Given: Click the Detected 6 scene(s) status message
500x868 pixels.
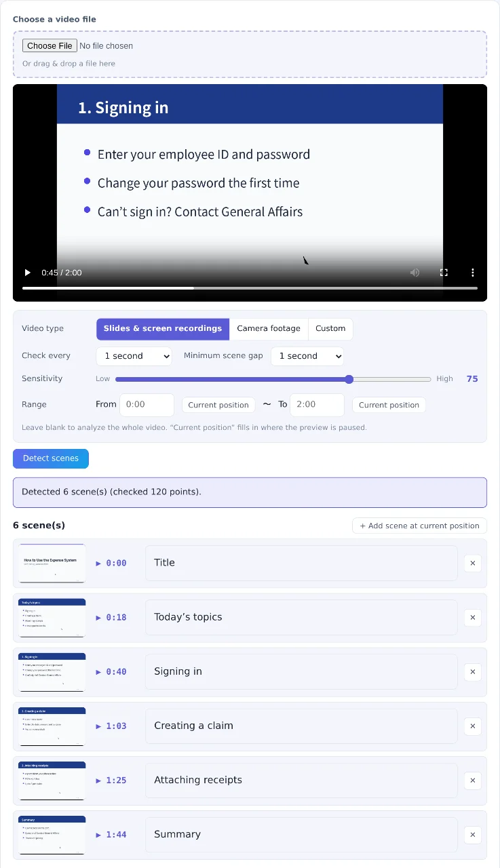Looking at the screenshot, I should pos(250,492).
